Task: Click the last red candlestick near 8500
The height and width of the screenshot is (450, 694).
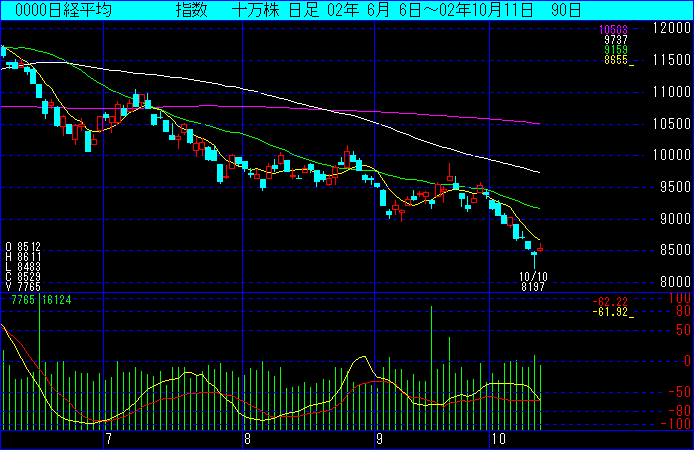Action: 540,249
